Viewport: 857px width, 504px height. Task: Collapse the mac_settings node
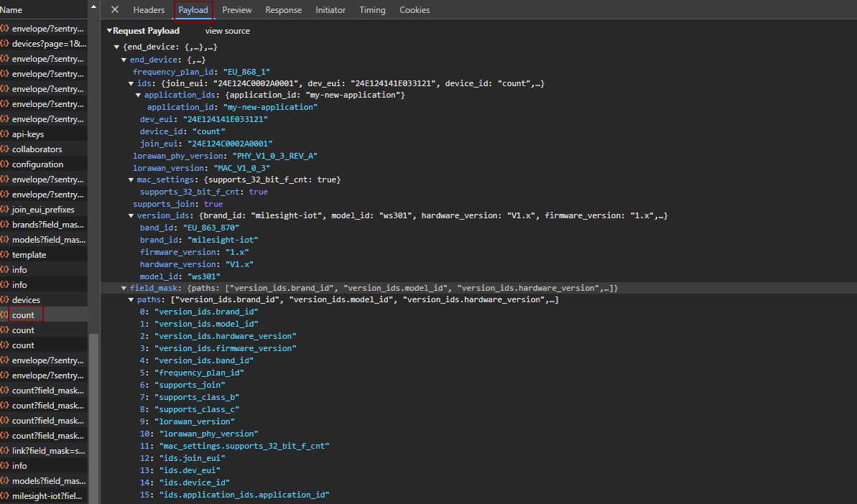[131, 179]
